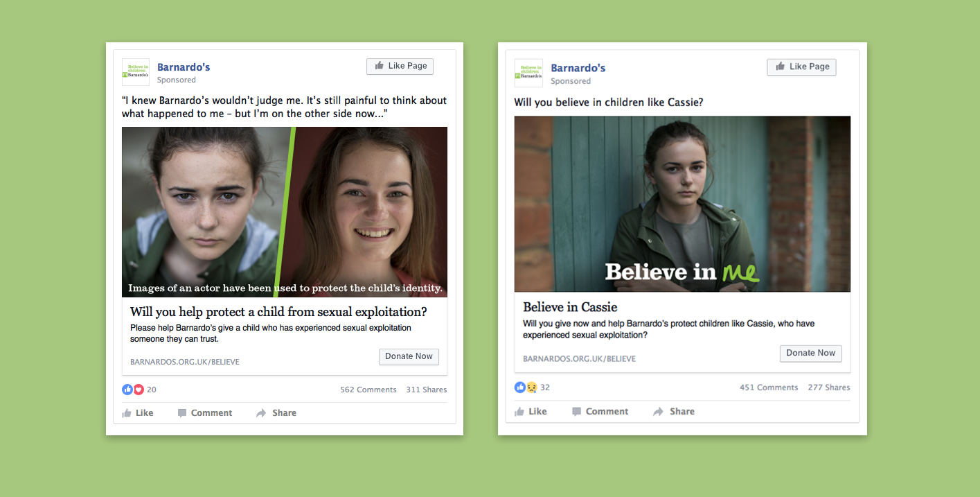The height and width of the screenshot is (497, 980).
Task: Comment on the left Barnardo's post
Action: [205, 413]
